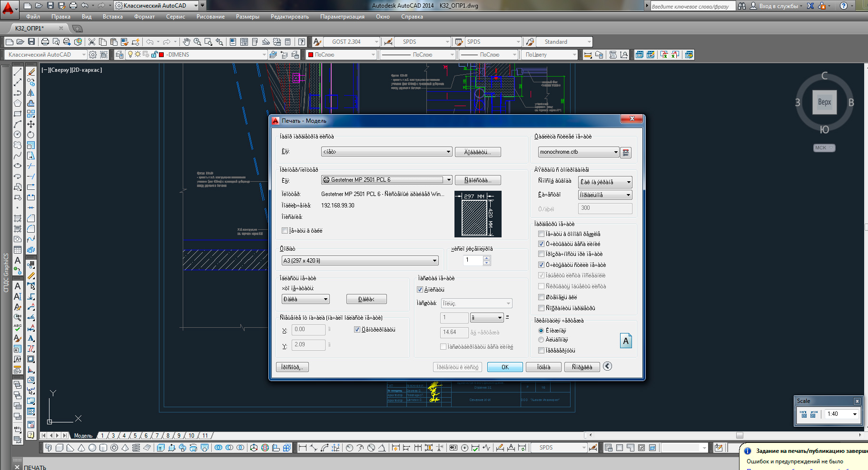The width and height of the screenshot is (868, 470).
Task: Increase number of copies with spinner up
Action: click(x=486, y=258)
